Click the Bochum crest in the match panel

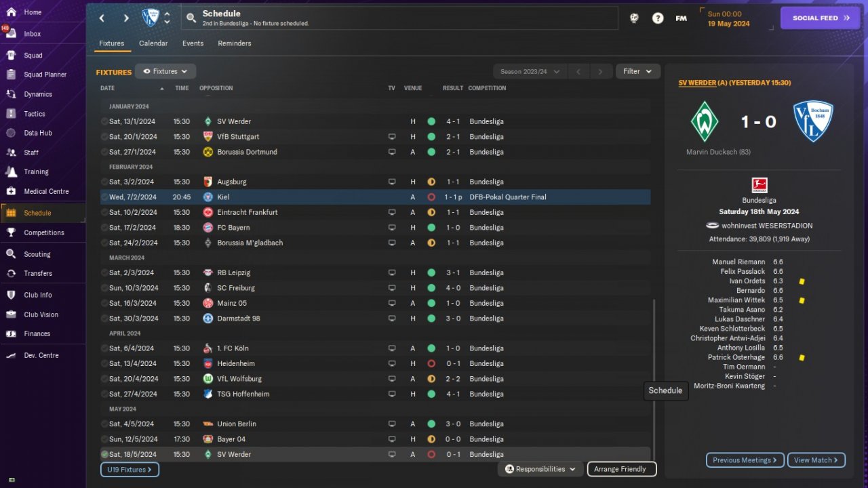(813, 121)
